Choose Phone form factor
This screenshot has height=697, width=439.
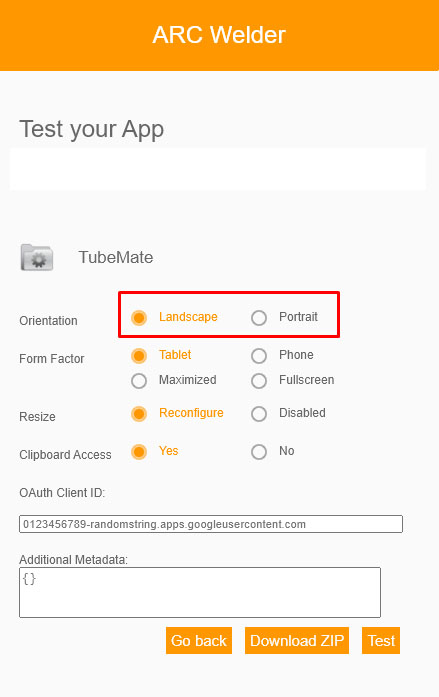click(x=259, y=356)
